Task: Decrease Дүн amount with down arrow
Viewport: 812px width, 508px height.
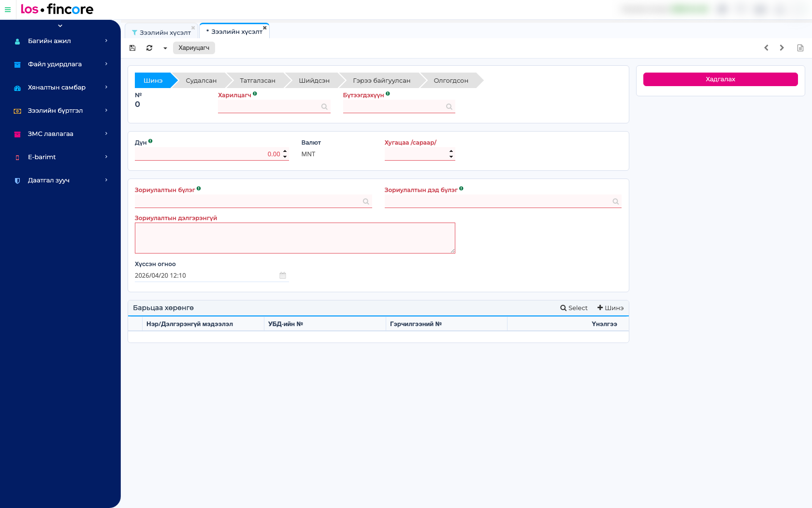Action: (285, 157)
